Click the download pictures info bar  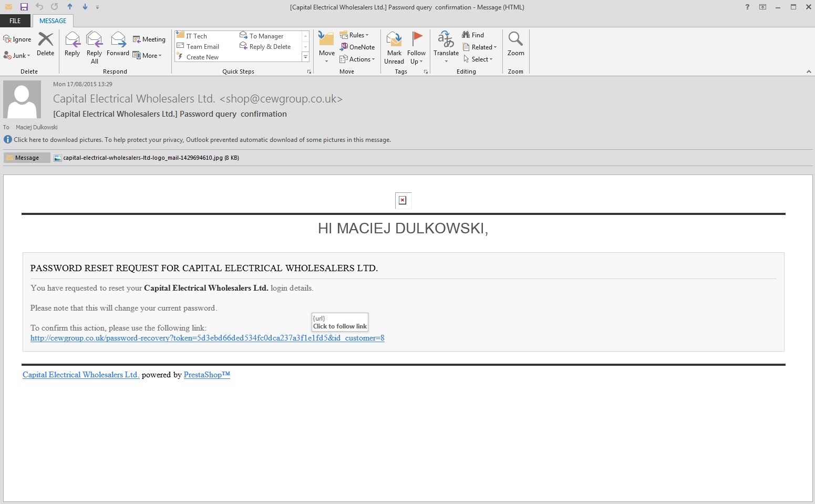point(202,140)
